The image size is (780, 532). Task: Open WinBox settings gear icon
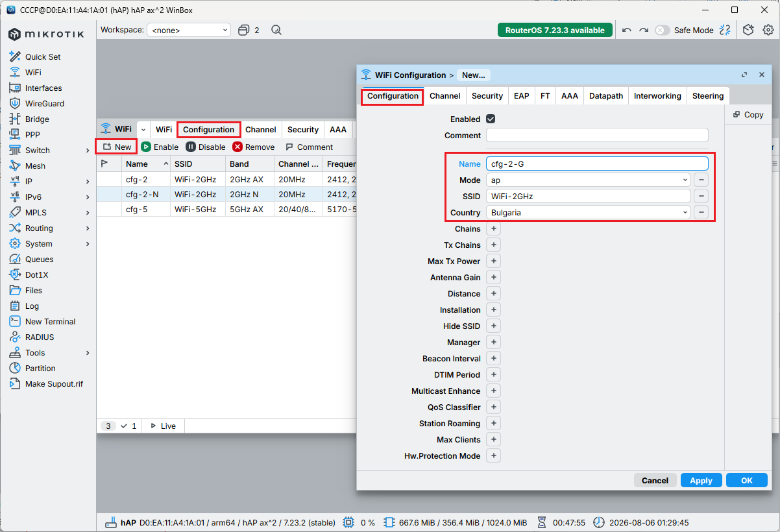[x=768, y=30]
